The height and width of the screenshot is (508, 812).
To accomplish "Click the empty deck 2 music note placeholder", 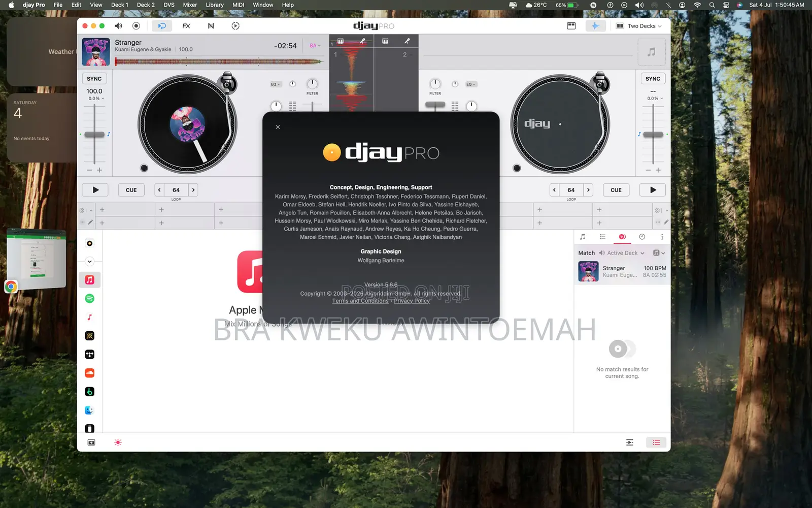I will click(x=651, y=52).
